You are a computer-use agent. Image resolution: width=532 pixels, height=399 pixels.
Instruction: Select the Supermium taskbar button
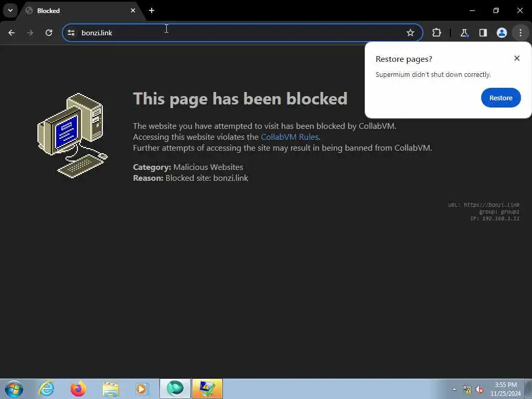pyautogui.click(x=175, y=389)
